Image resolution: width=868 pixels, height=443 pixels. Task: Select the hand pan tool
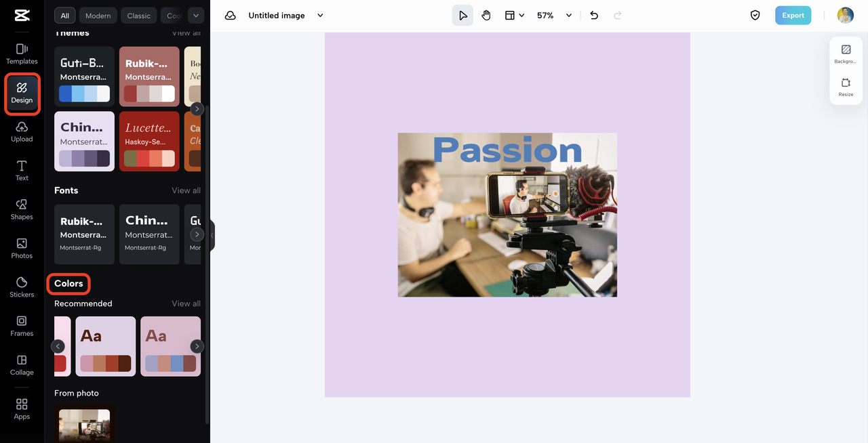[x=486, y=16]
